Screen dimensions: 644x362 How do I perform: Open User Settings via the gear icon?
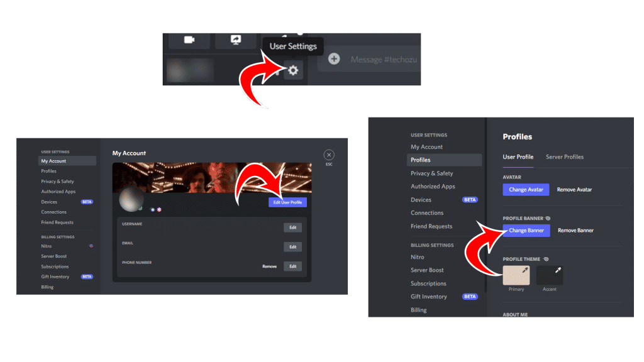pyautogui.click(x=292, y=70)
